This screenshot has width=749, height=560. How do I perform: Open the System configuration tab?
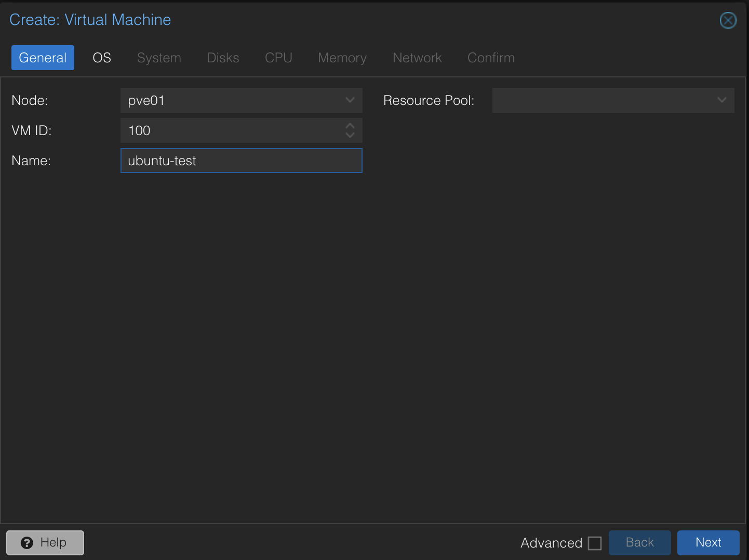(159, 58)
